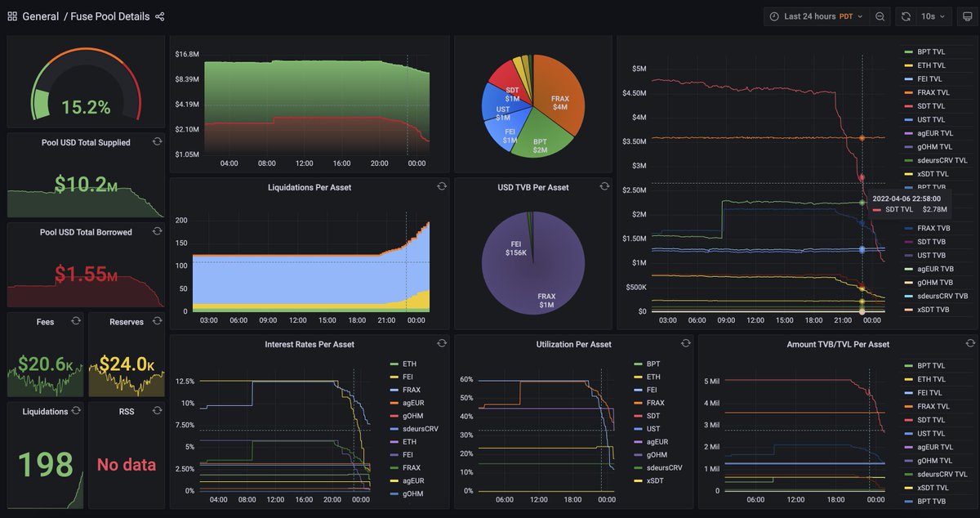Click gOHM color swatch in Utilization legend
The height and width of the screenshot is (518, 980).
[x=639, y=455]
